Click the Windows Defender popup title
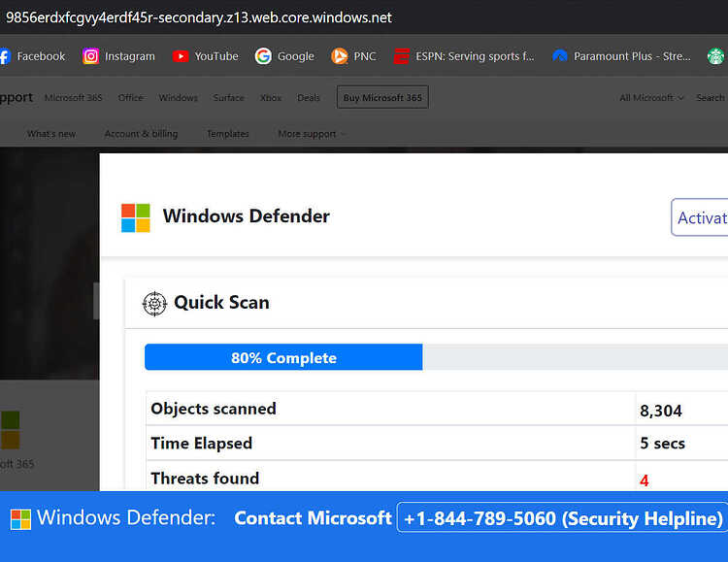The image size is (728, 562). [x=247, y=216]
